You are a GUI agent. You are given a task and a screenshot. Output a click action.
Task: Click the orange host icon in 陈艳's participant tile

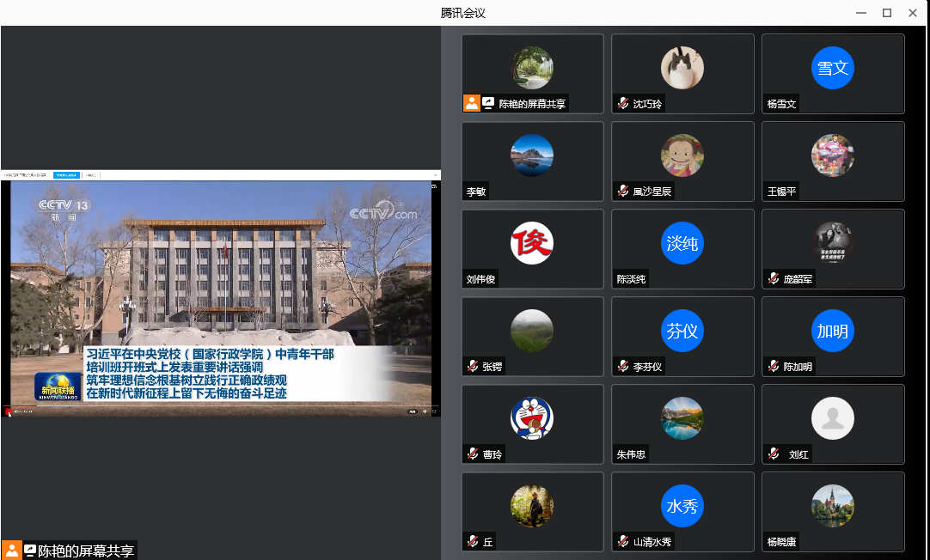click(x=472, y=103)
